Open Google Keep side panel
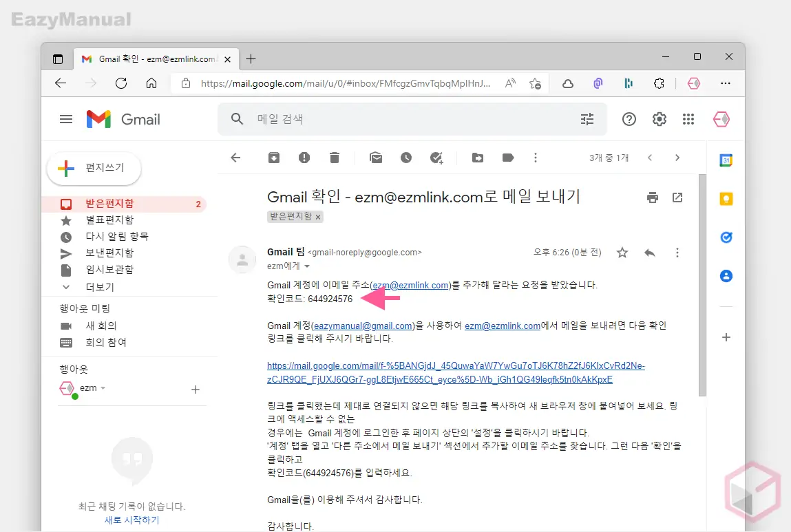The image size is (791, 532). (726, 199)
